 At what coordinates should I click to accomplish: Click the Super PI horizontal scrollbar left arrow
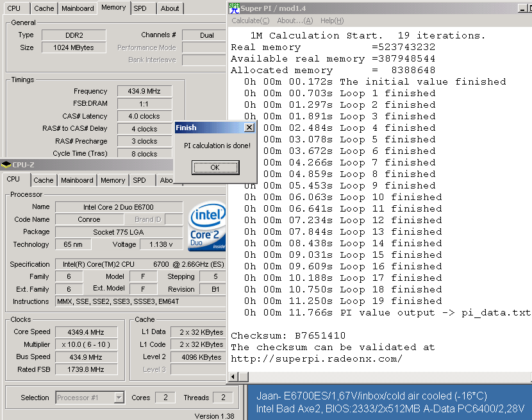(233, 376)
